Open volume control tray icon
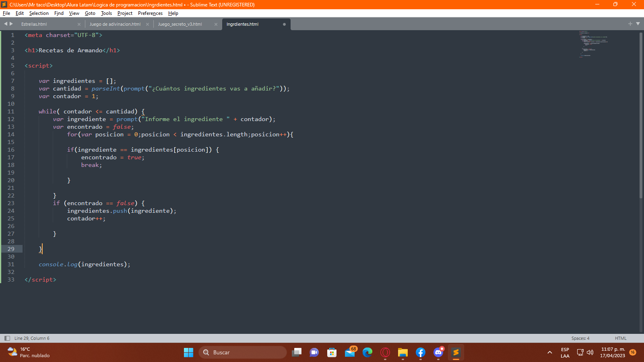The width and height of the screenshot is (644, 362). (590, 352)
